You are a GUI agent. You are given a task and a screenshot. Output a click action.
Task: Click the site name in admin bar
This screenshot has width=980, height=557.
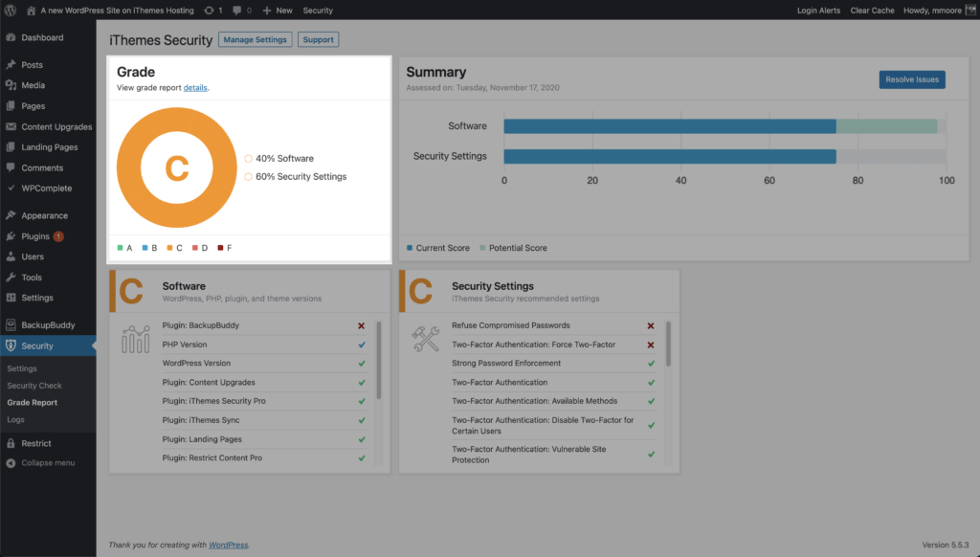[x=117, y=10]
